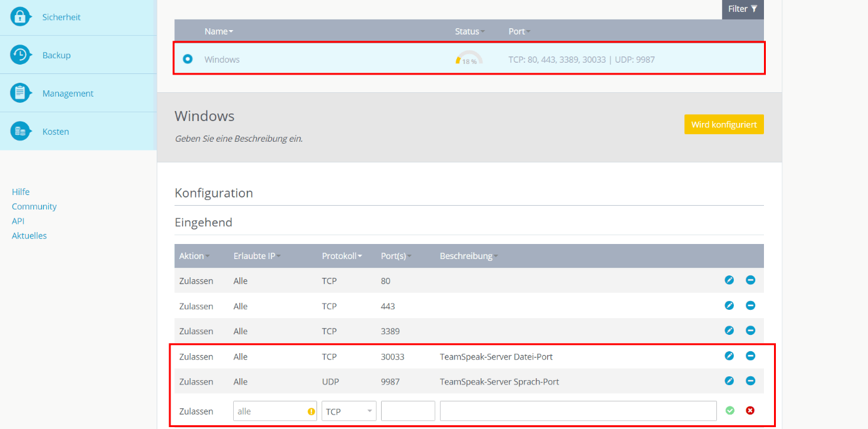Open the Hilfe link
This screenshot has height=429, width=868.
(x=21, y=192)
